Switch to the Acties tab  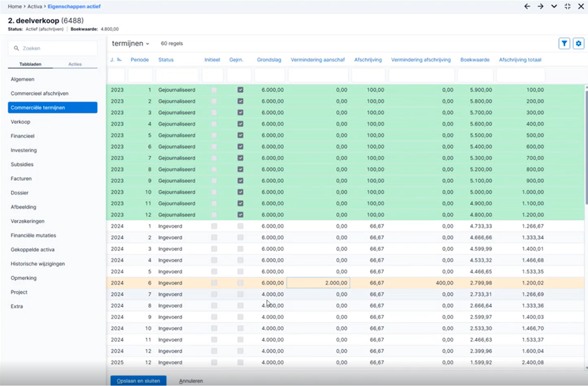[75, 64]
